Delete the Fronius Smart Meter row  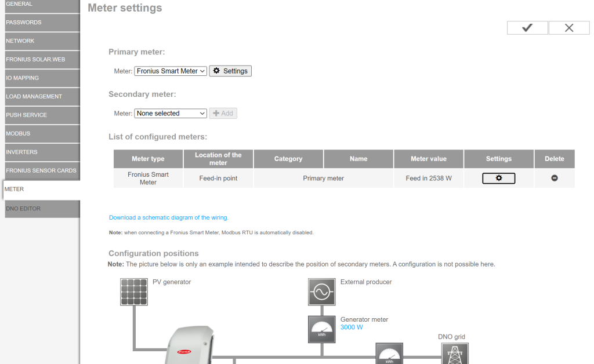click(554, 178)
